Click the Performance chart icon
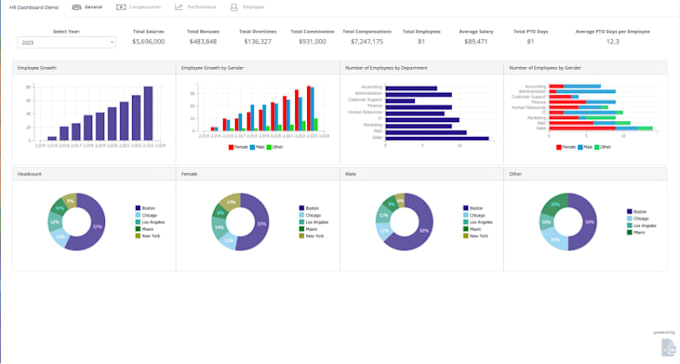 179,7
